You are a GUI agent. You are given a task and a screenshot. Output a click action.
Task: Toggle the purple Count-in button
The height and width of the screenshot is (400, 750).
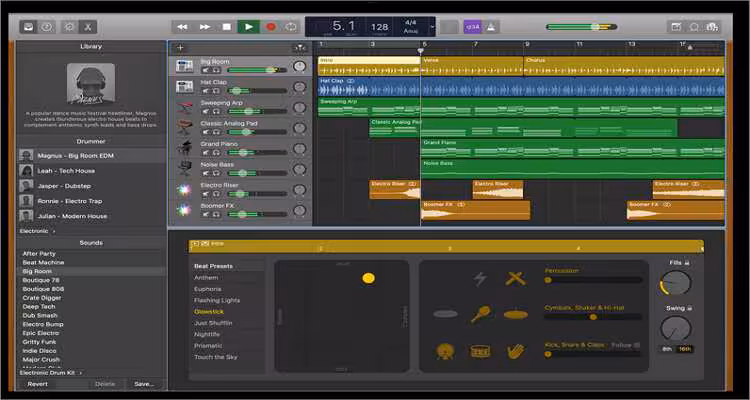pos(473,27)
